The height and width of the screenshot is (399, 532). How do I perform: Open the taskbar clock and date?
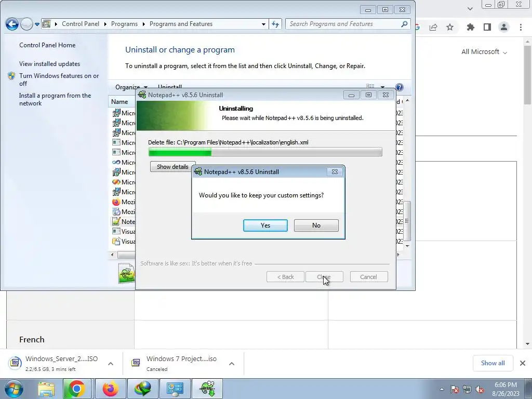click(x=506, y=389)
